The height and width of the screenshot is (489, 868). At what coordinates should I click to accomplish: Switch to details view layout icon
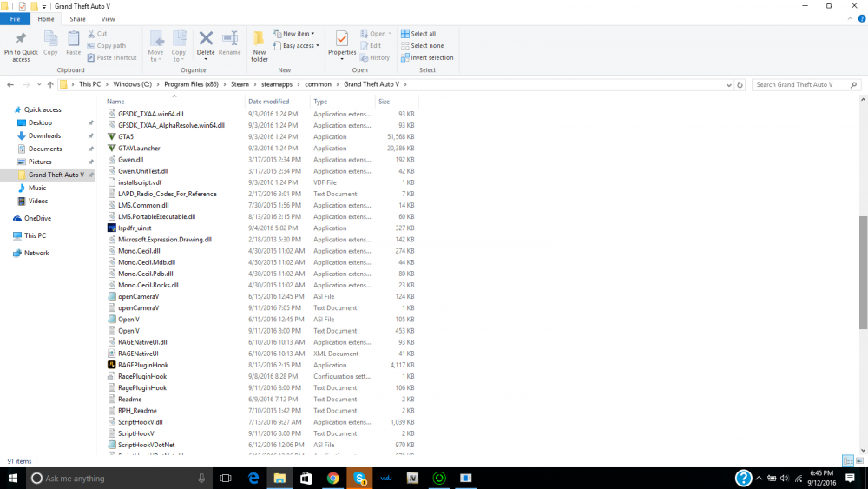click(847, 460)
